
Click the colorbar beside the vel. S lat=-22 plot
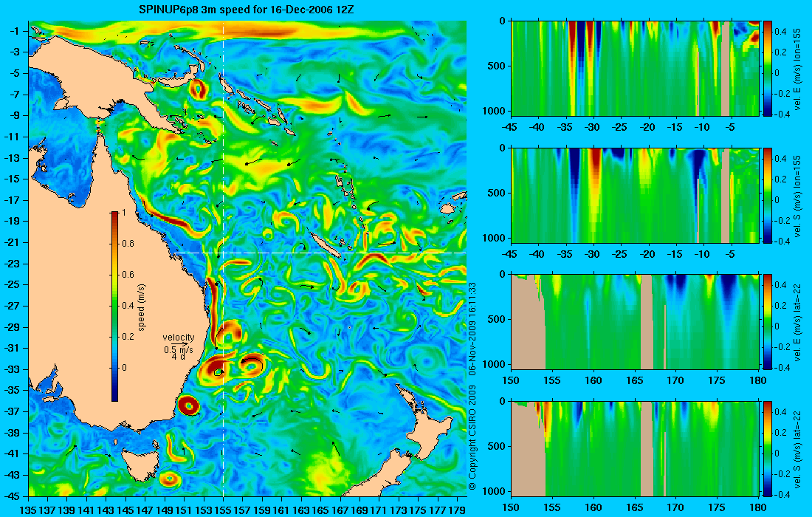[x=768, y=448]
